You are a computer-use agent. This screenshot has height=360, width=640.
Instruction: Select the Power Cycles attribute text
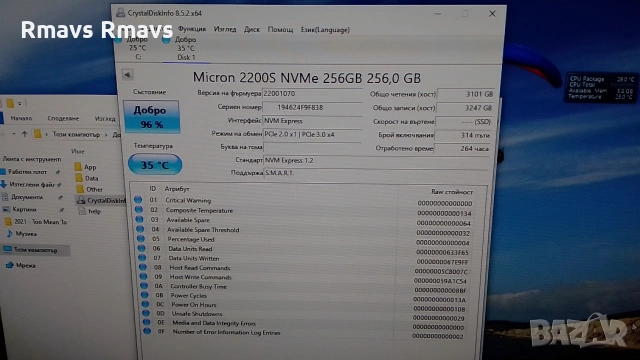(x=189, y=296)
